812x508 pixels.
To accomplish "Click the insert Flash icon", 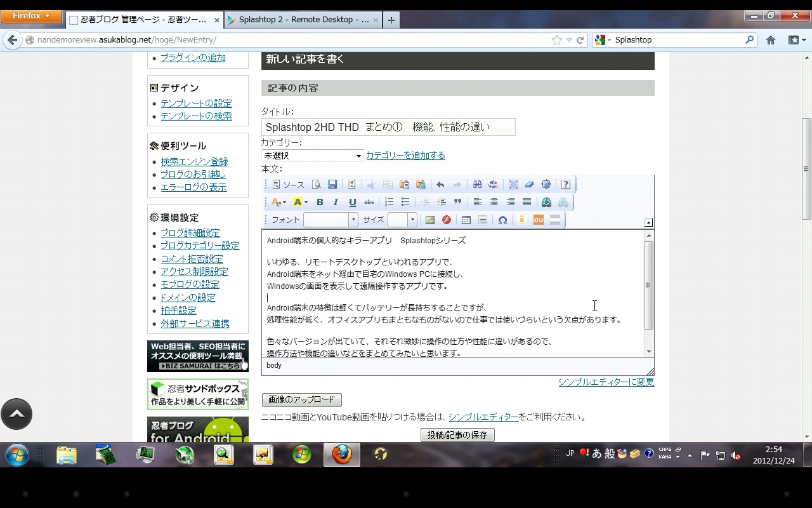I will (x=446, y=220).
